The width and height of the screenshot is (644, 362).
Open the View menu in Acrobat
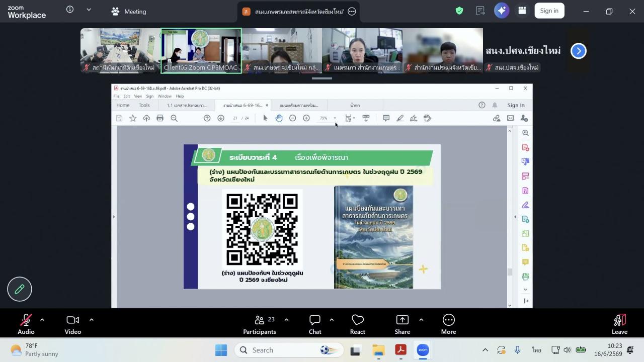coord(138,96)
